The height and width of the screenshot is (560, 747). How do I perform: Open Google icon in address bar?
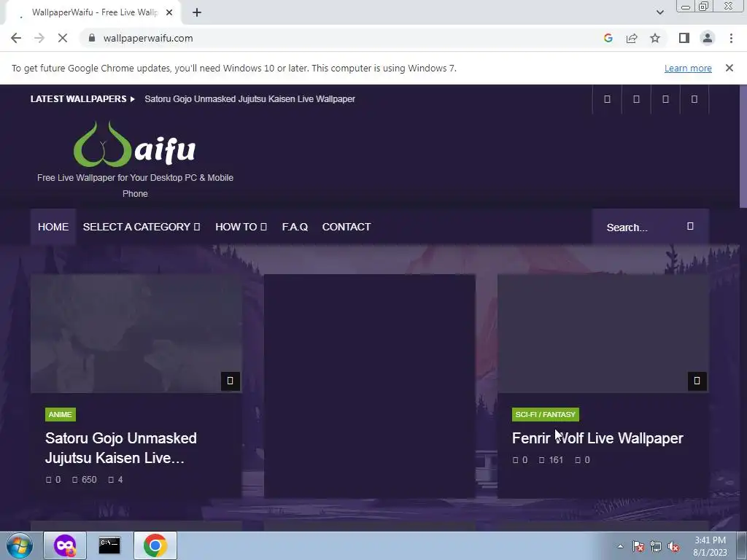point(608,38)
